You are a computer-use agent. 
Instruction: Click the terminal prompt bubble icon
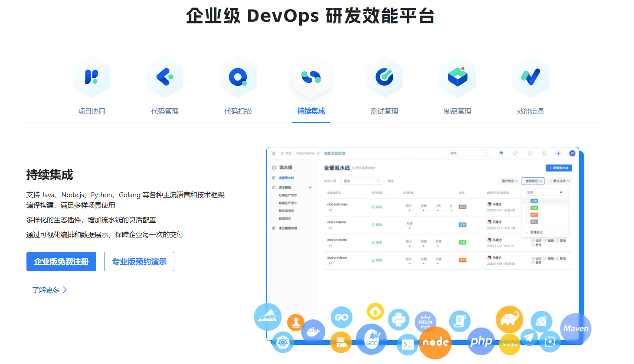408,344
